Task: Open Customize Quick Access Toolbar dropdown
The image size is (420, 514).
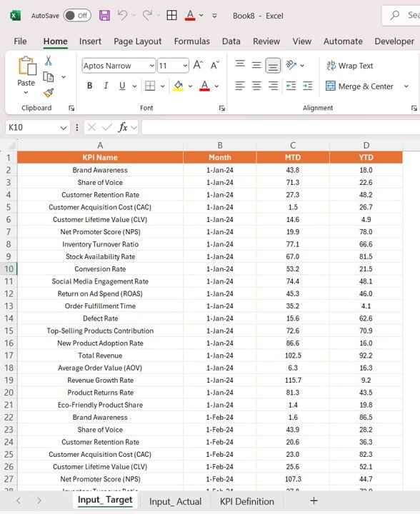Action: coord(214,16)
